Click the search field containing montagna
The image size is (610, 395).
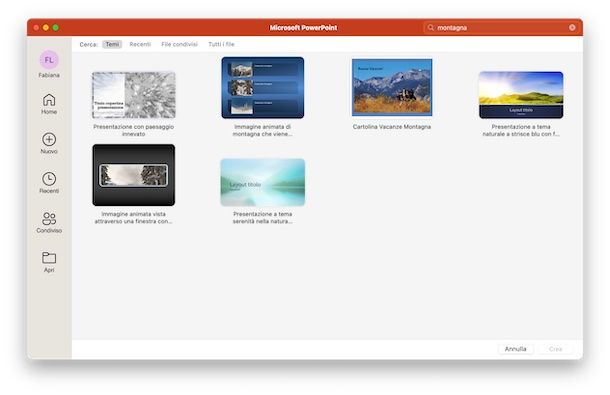[x=501, y=28]
